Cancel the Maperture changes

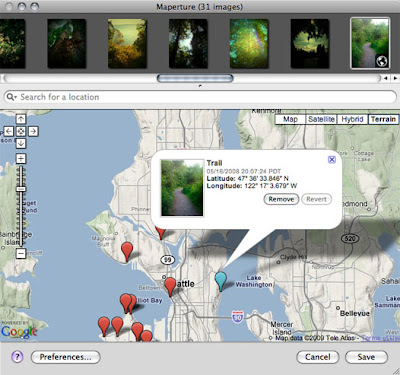318,357
